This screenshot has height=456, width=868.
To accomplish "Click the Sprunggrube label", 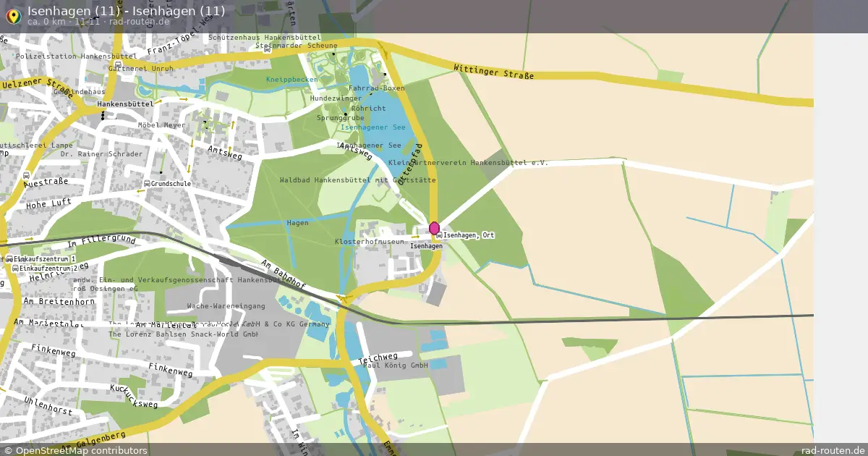I will tap(341, 117).
